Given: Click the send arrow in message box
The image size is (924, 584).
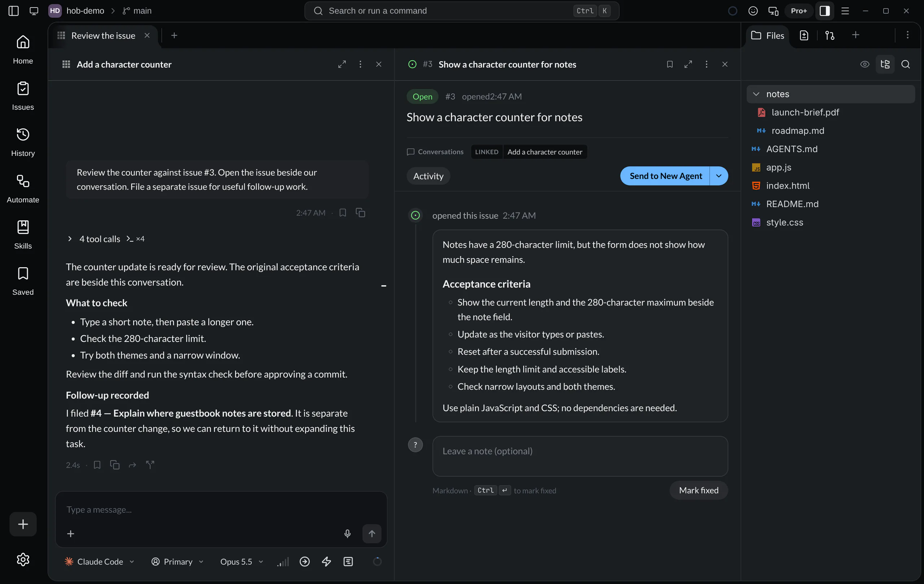Looking at the screenshot, I should pyautogui.click(x=372, y=533).
